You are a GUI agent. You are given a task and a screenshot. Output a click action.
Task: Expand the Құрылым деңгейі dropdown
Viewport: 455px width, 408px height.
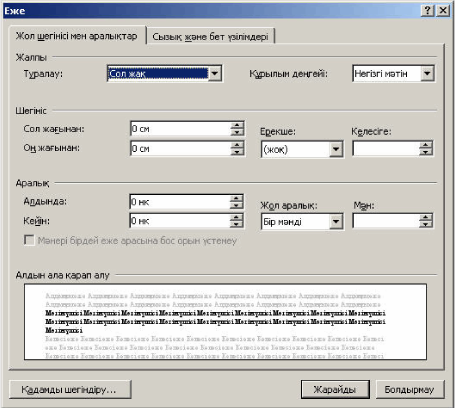tap(427, 73)
